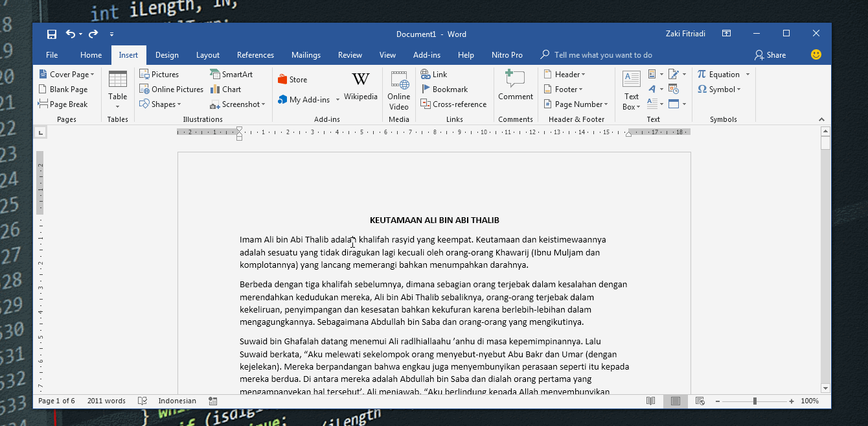Click the Share button
Screen dimensions: 868x426
(x=770, y=55)
